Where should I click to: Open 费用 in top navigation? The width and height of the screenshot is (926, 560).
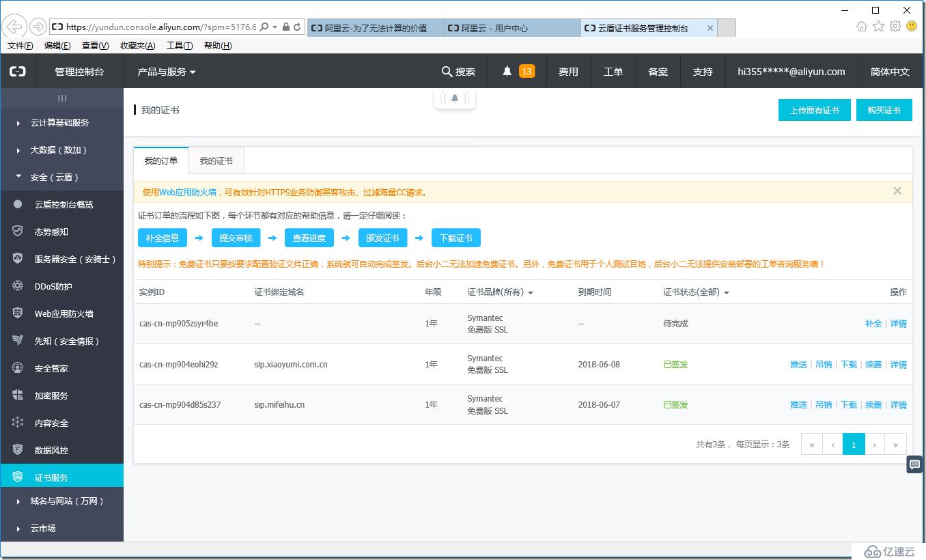click(568, 71)
